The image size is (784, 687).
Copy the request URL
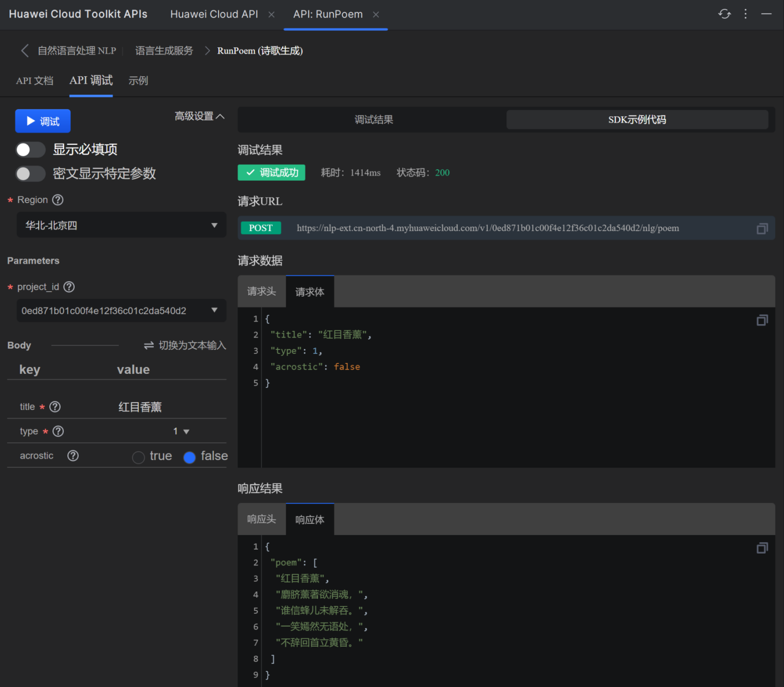click(x=762, y=229)
